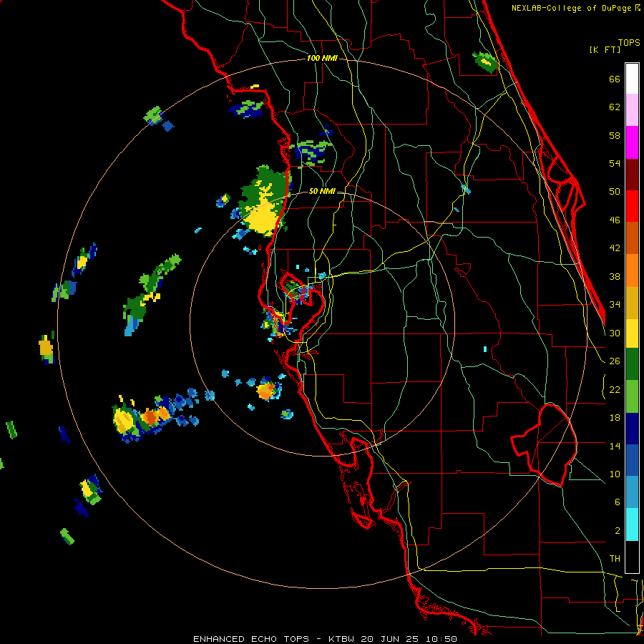Click the 62 value on legend

tap(615, 107)
